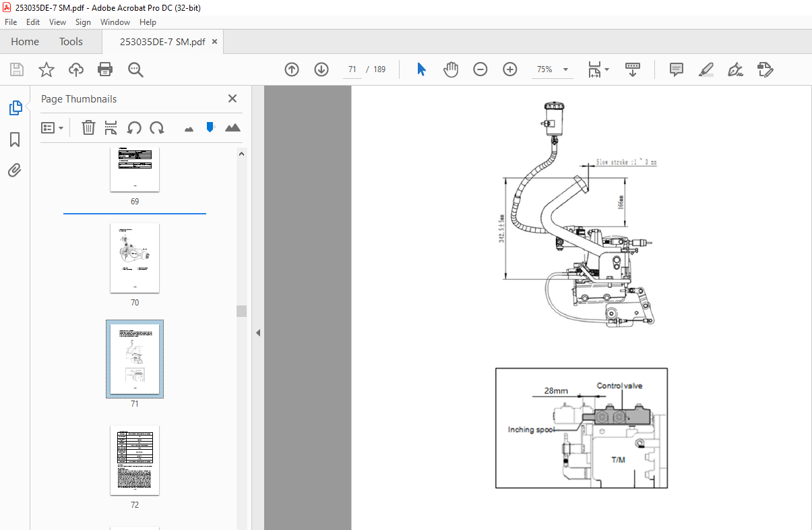Click the insert pages icon beside the trash

pyautogui.click(x=111, y=127)
